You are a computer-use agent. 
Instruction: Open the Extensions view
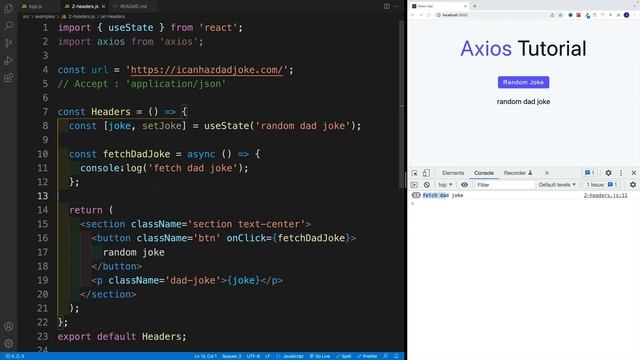(9, 78)
